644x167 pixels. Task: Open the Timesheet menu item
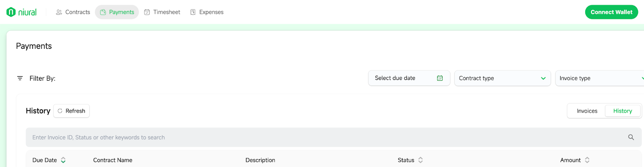[162, 12]
